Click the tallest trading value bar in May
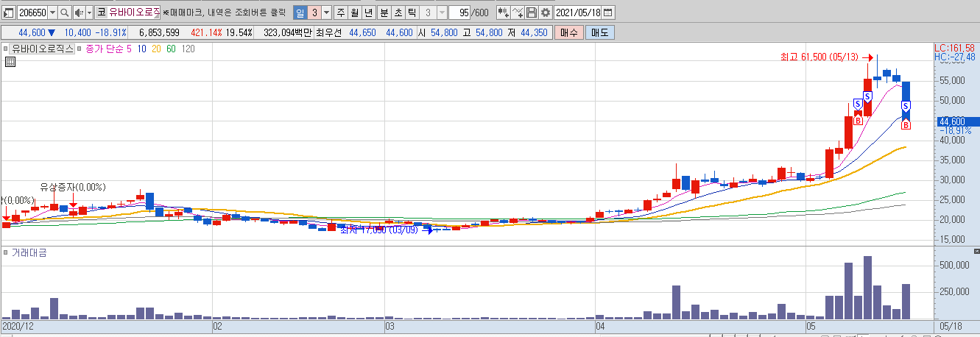 click(867, 287)
